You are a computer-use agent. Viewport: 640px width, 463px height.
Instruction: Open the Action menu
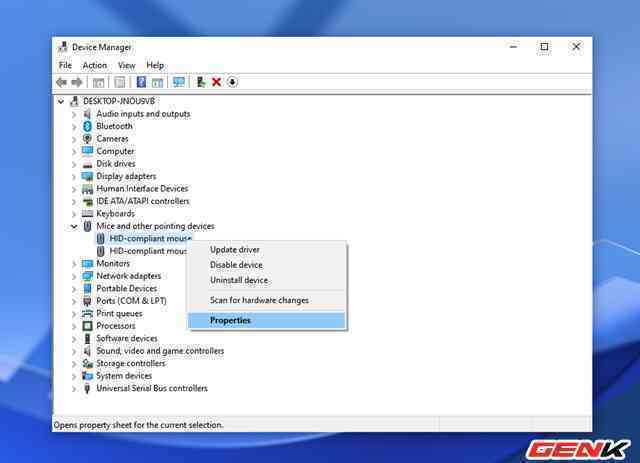click(95, 65)
